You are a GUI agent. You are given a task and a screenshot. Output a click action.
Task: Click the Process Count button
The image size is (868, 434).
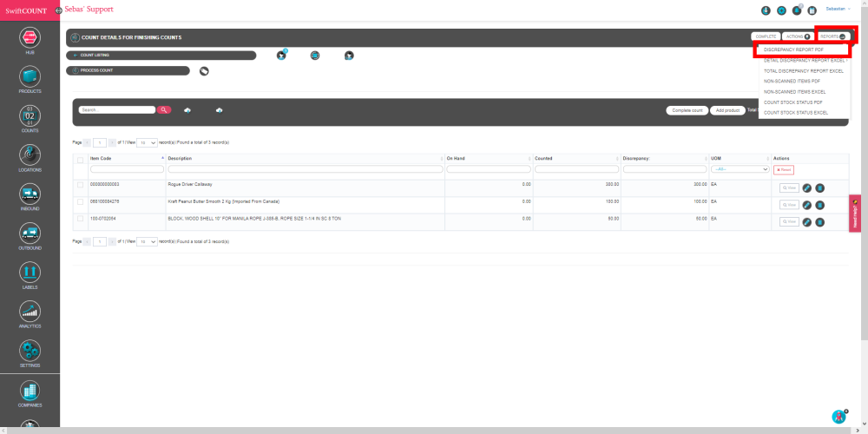[x=128, y=71]
